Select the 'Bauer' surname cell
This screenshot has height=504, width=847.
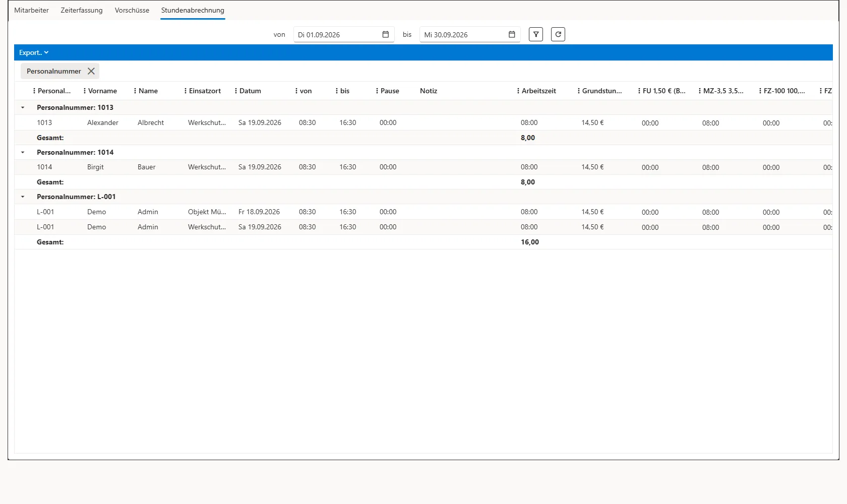click(x=147, y=167)
